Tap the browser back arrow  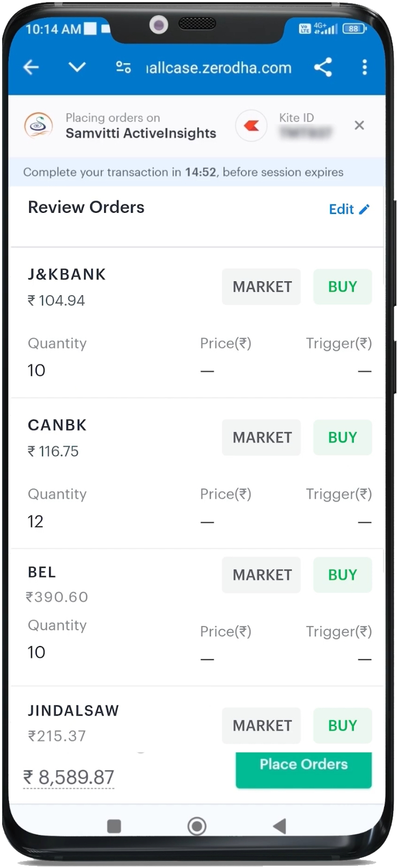click(31, 67)
